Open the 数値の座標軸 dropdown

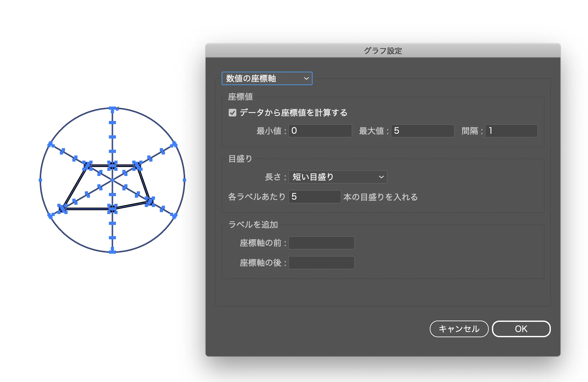tap(267, 78)
